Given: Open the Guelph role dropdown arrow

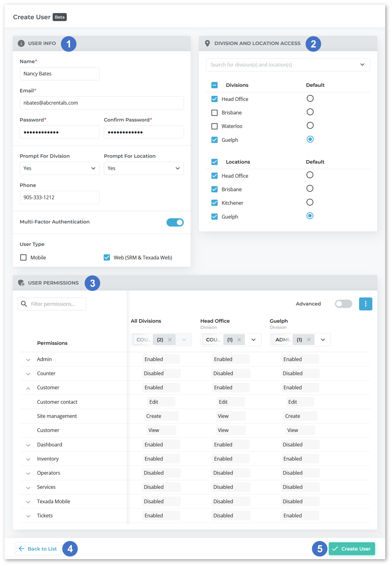Looking at the screenshot, I should (x=323, y=340).
